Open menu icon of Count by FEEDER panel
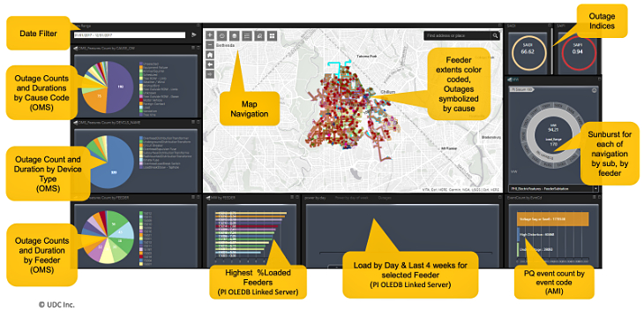This screenshot has width=644, height=326. pos(193,198)
